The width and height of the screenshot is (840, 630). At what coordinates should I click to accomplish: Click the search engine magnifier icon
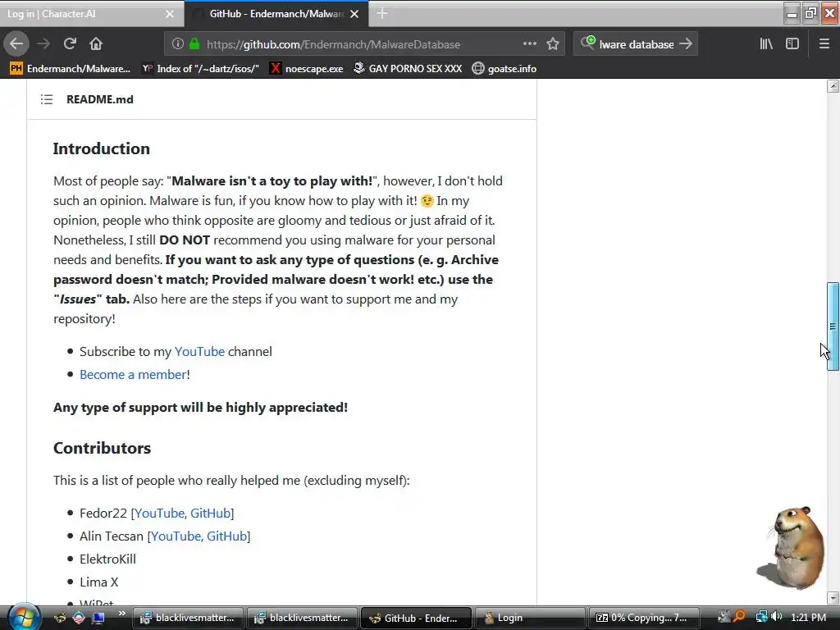click(x=587, y=43)
